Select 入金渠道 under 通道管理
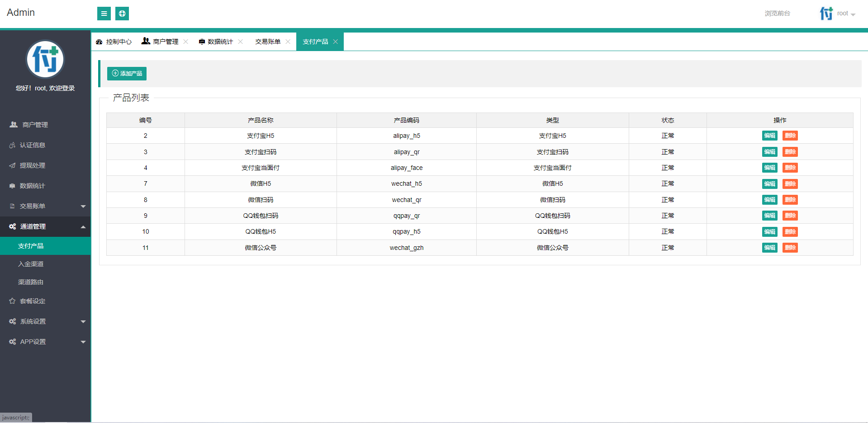868x423 pixels. coord(31,263)
